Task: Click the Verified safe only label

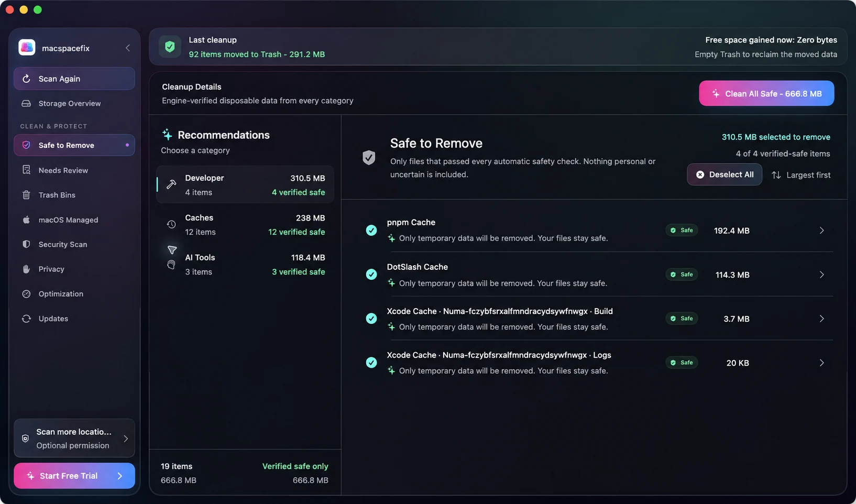Action: tap(295, 466)
